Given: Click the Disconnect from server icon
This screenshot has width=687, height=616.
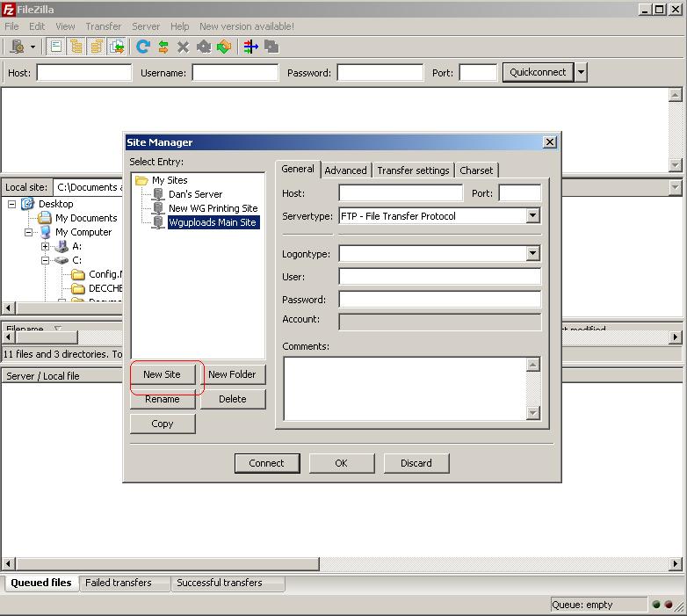Looking at the screenshot, I should 204,47.
